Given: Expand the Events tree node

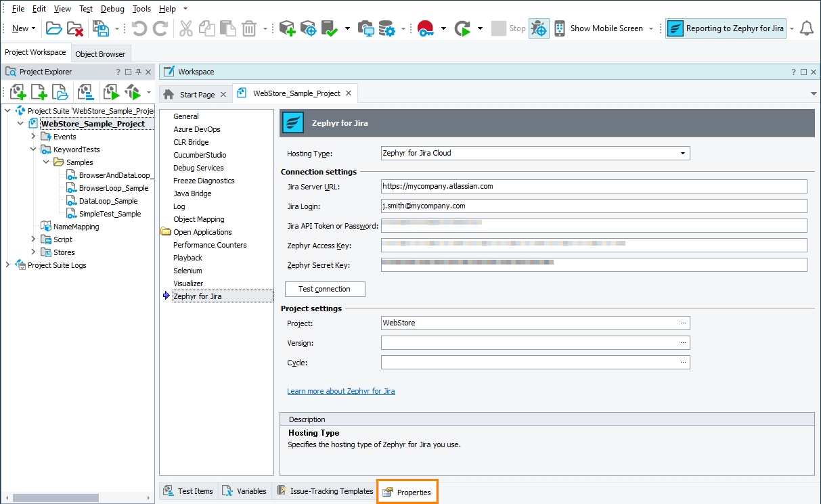Looking at the screenshot, I should [33, 137].
